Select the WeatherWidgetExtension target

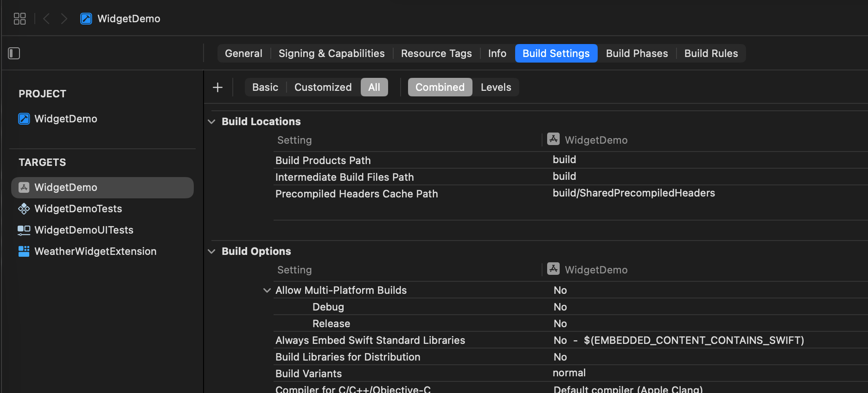point(95,251)
